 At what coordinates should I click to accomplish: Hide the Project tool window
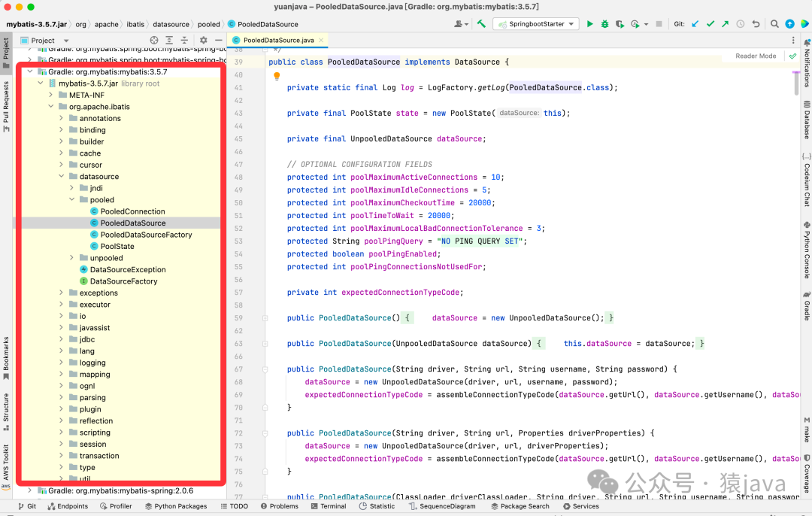click(219, 40)
